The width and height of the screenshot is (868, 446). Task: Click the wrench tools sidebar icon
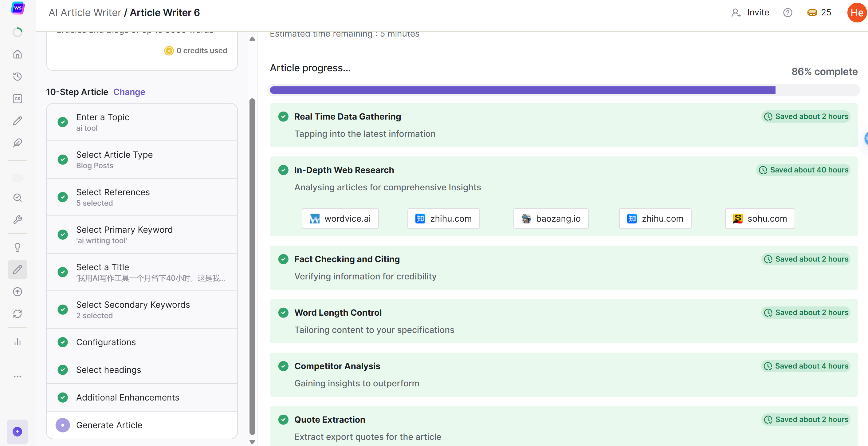[18, 220]
